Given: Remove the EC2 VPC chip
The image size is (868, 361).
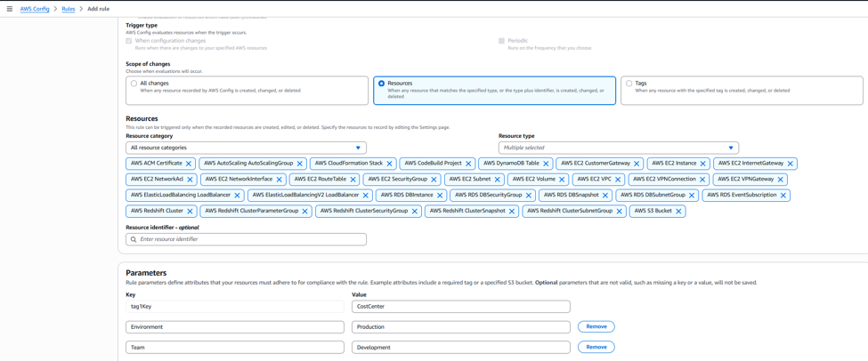Looking at the screenshot, I should [x=617, y=180].
